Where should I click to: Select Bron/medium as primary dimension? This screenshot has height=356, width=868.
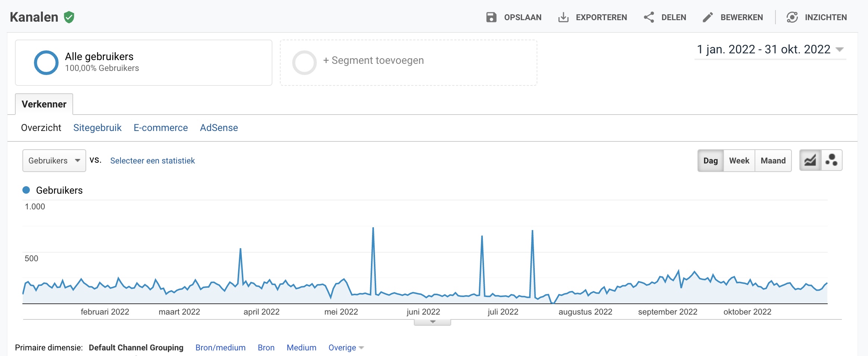(221, 347)
